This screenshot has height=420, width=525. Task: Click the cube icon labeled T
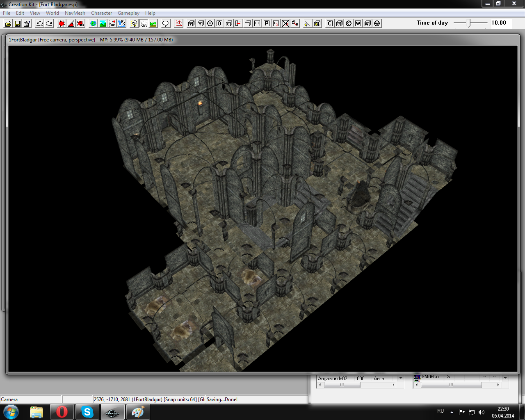(x=192, y=23)
